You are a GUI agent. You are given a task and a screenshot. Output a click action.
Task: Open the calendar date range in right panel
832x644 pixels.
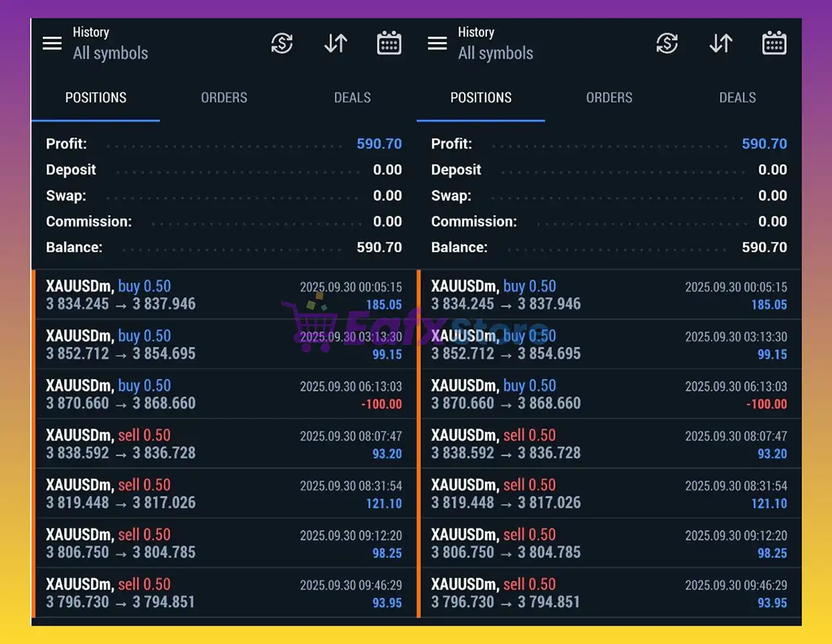click(x=774, y=44)
